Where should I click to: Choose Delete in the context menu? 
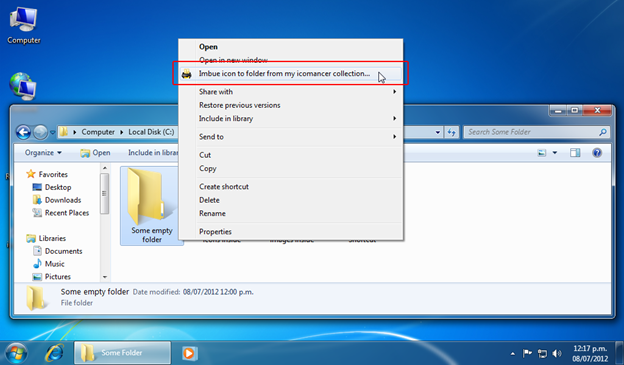[x=290, y=200]
